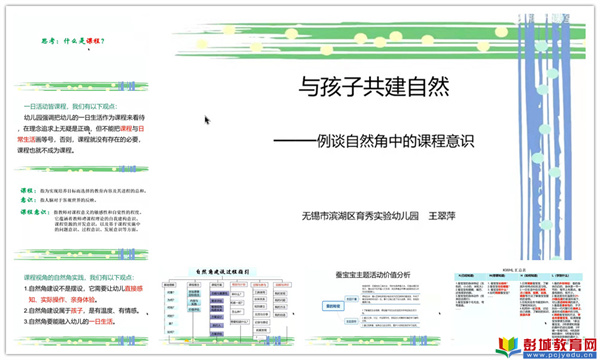Click the 彭城教育网 red site name text
The height and width of the screenshot is (360, 600).
click(x=560, y=345)
